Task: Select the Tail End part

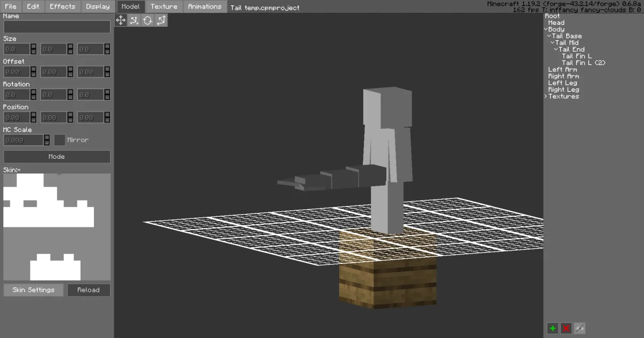Action: 572,49
